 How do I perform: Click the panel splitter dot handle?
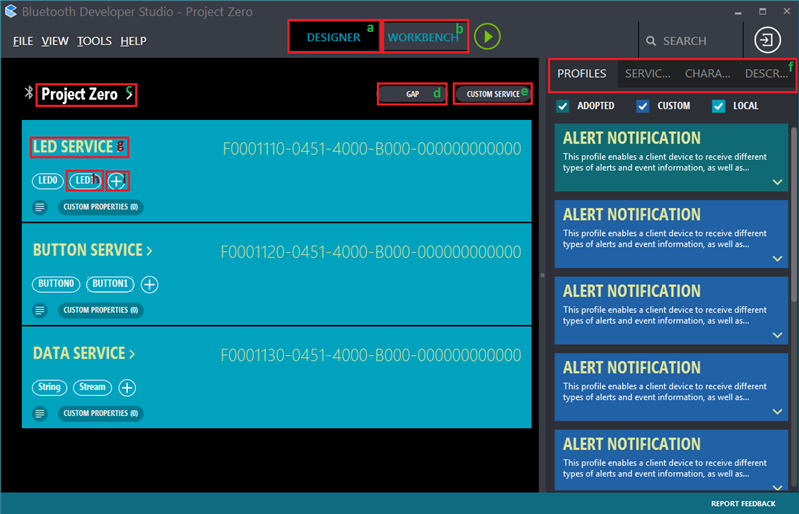tap(542, 276)
